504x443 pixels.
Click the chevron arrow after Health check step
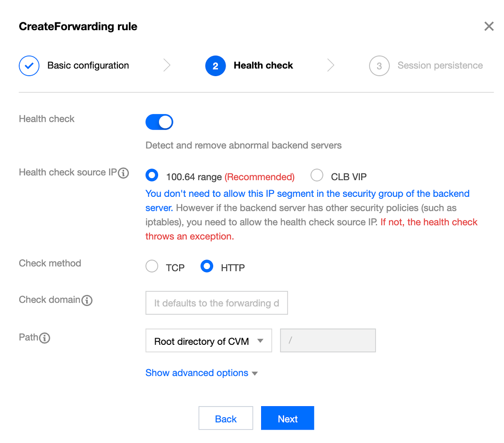pyautogui.click(x=331, y=66)
